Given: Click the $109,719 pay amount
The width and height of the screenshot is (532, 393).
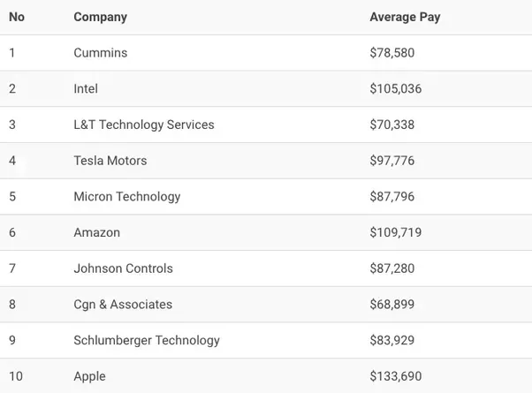Looking at the screenshot, I should tap(395, 233).
